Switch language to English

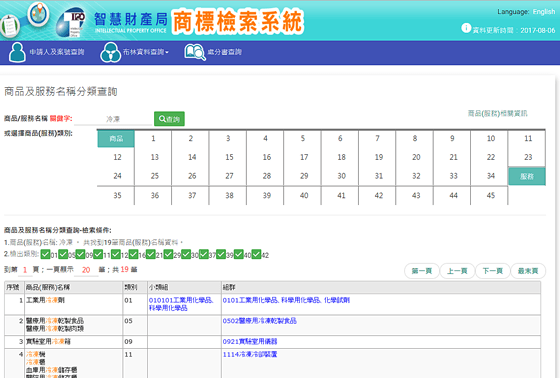click(x=544, y=12)
